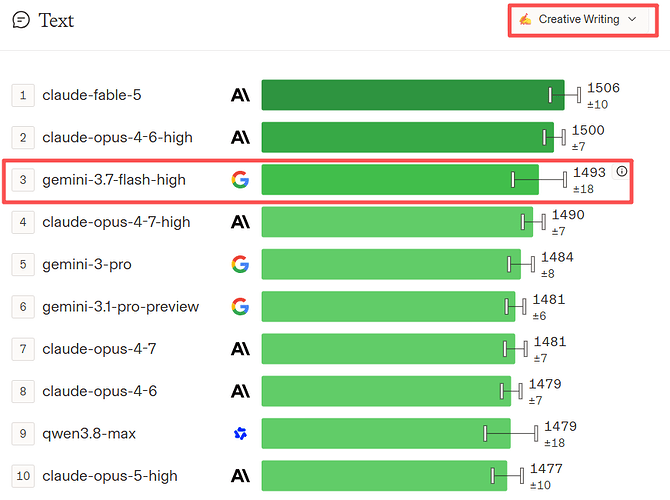
Task: Open the claude-opus-4-7-high model entry
Action: point(116,222)
